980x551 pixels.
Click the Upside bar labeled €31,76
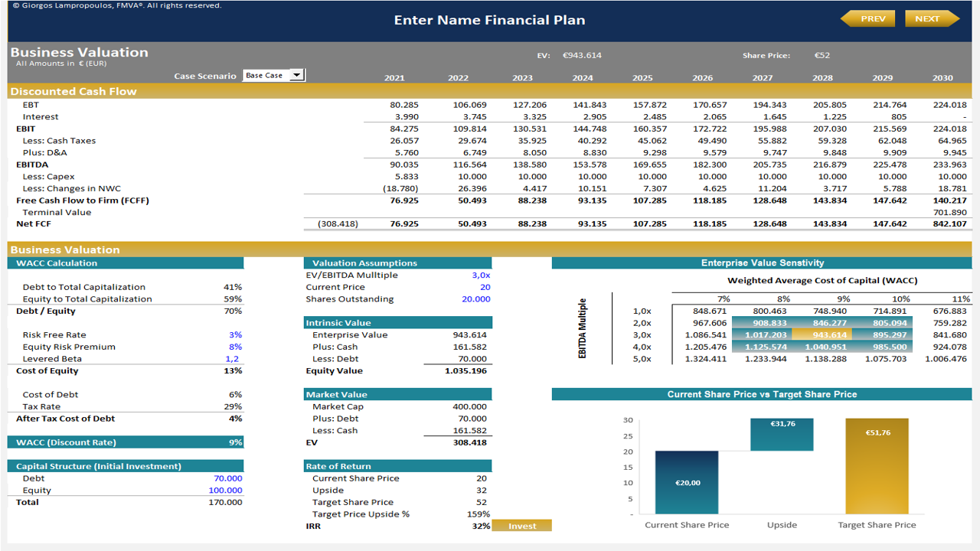(781, 434)
